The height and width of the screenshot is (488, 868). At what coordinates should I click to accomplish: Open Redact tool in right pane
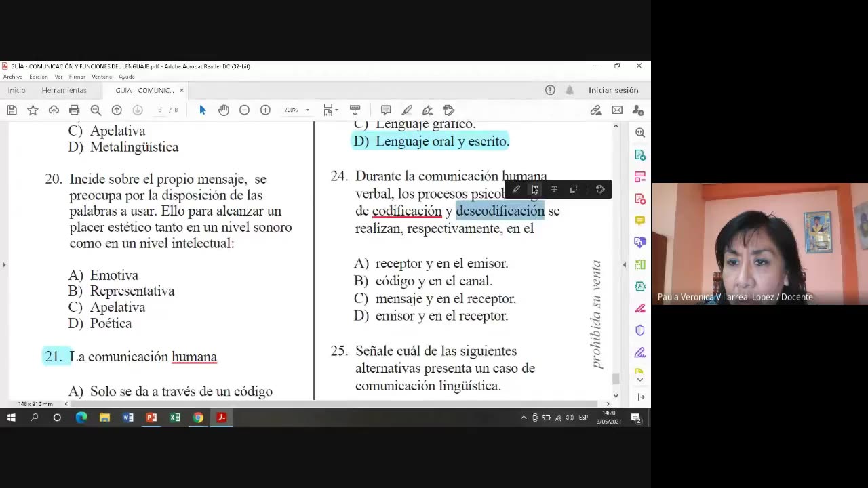click(x=640, y=308)
